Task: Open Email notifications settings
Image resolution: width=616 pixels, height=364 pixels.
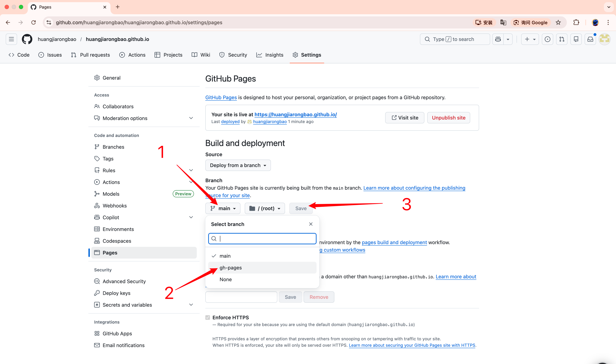Action: click(x=144, y=345)
